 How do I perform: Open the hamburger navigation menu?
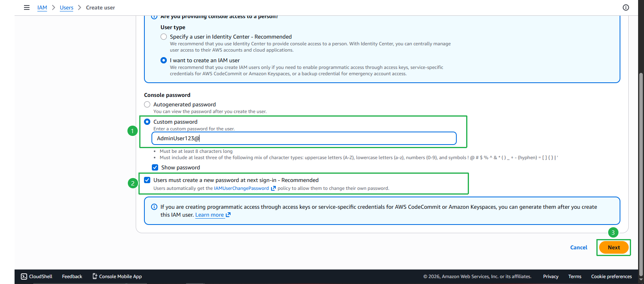click(x=27, y=7)
